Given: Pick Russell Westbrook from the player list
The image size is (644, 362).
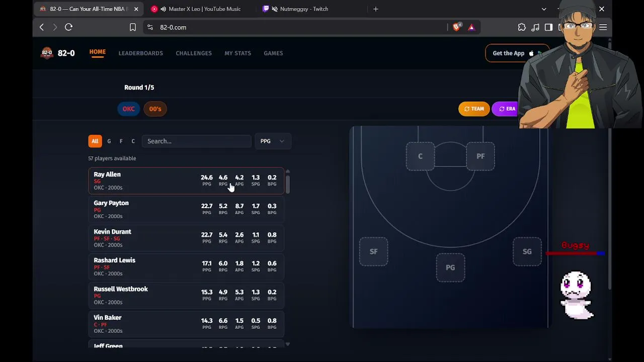Looking at the screenshot, I should pos(186,296).
